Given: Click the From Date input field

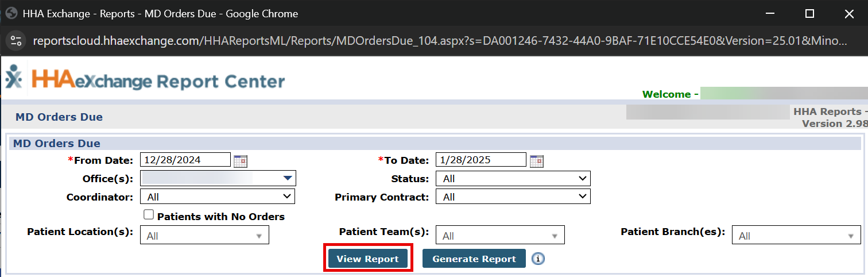Looking at the screenshot, I should [x=185, y=160].
